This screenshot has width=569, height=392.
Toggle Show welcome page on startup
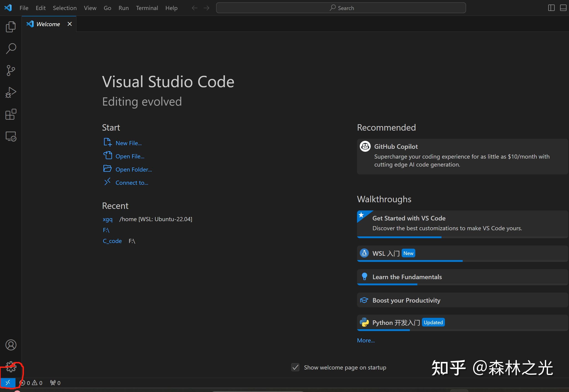[295, 367]
